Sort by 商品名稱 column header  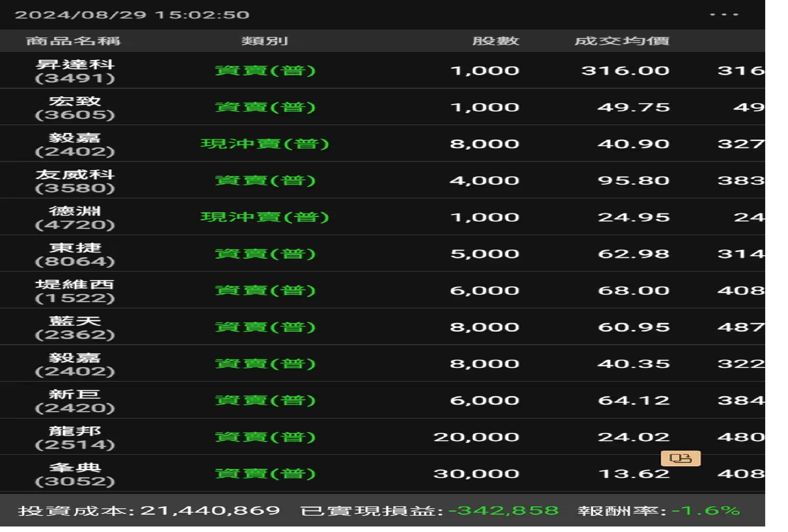(x=74, y=41)
